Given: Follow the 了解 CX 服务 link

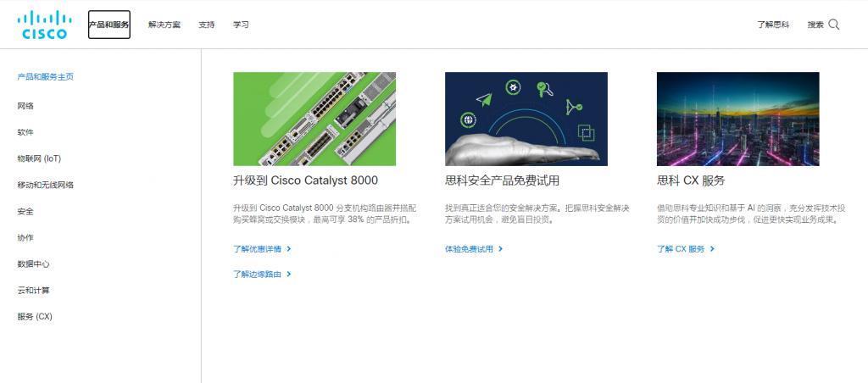Looking at the screenshot, I should click(681, 249).
